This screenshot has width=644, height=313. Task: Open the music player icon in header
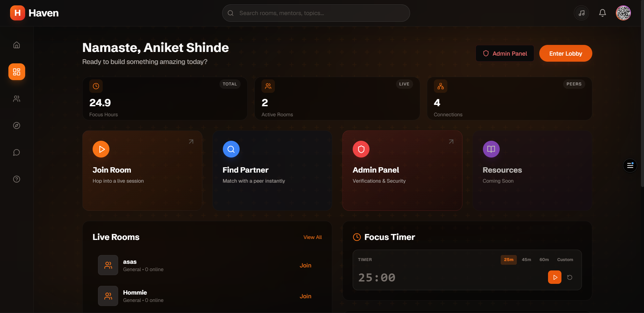pos(582,13)
